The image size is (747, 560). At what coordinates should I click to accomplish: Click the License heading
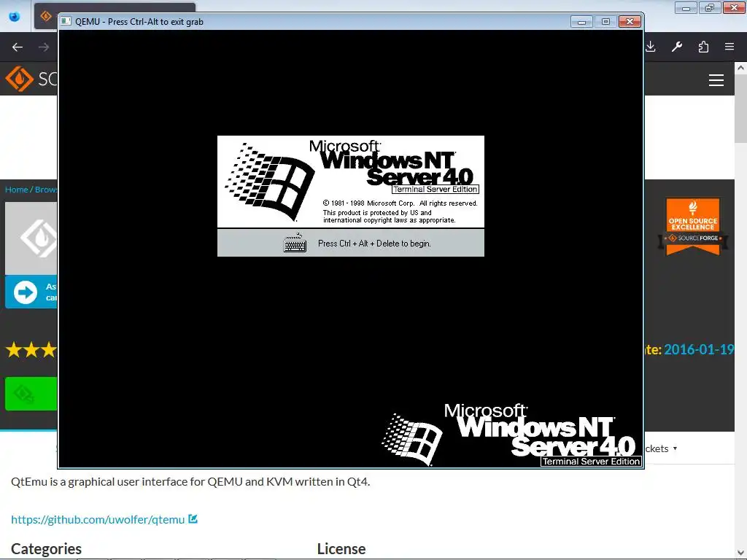pyautogui.click(x=341, y=548)
